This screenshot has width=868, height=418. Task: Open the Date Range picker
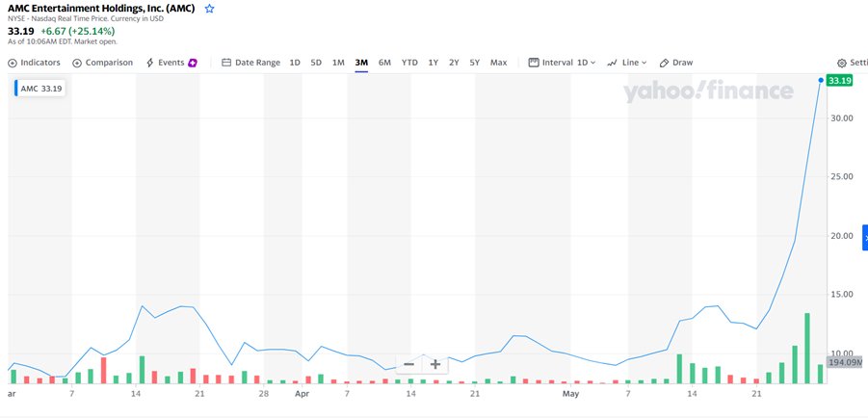click(x=251, y=63)
